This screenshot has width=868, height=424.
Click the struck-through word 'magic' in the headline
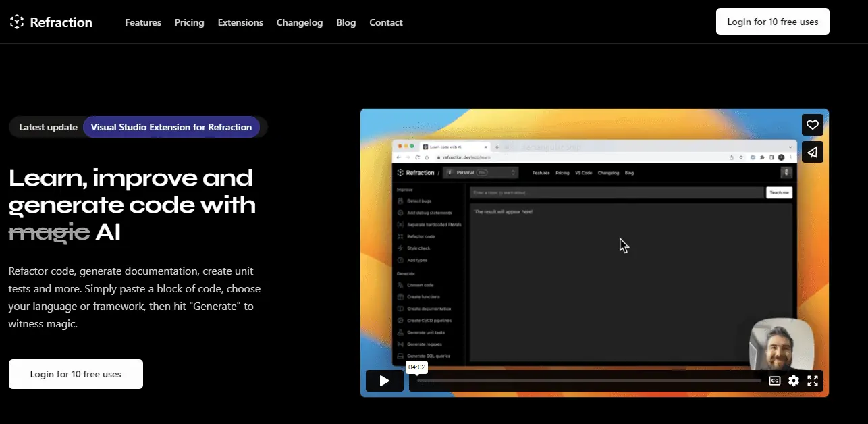pos(49,232)
